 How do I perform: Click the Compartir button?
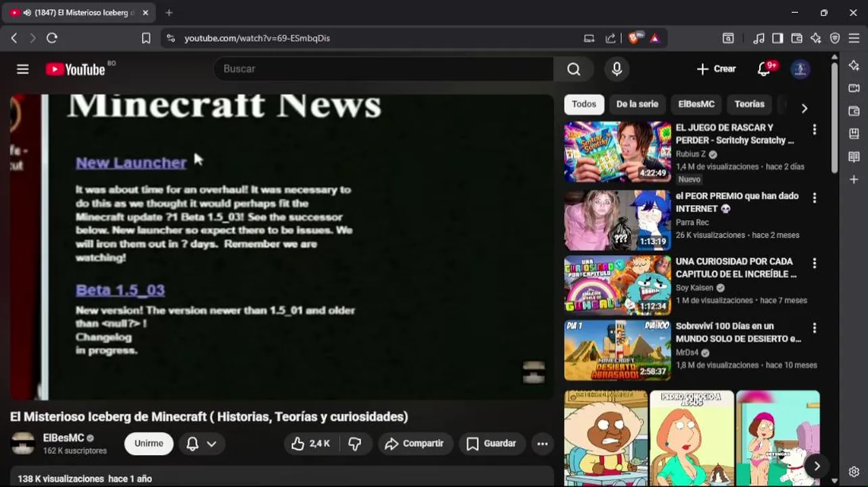click(414, 444)
